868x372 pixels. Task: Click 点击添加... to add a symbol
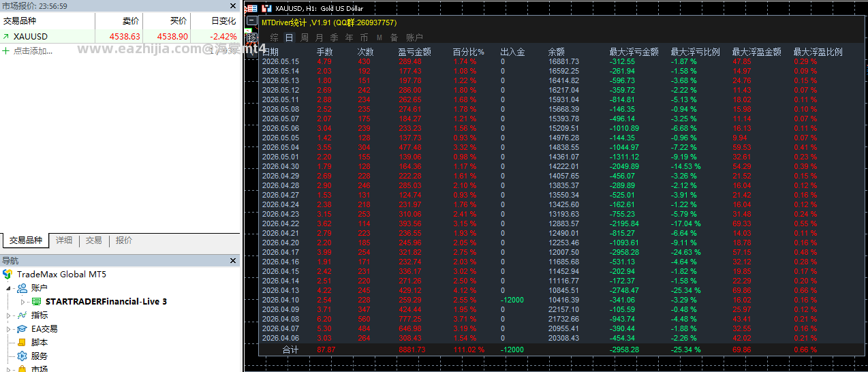point(33,50)
